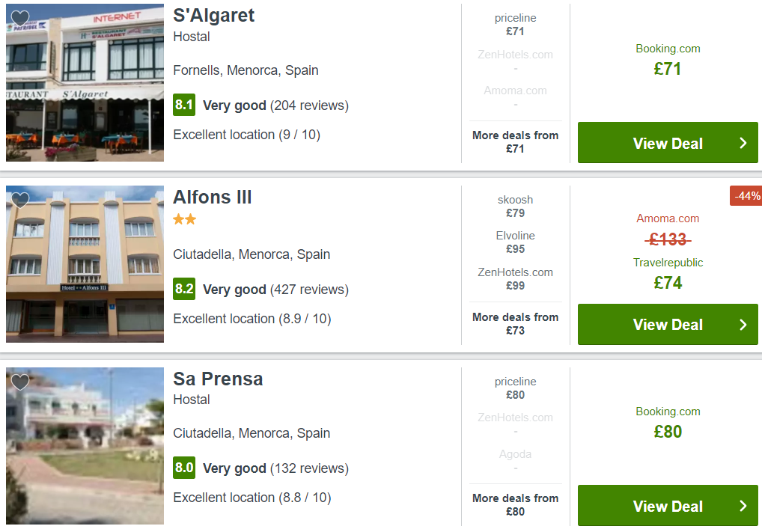Click the -44% discount badge

point(746,196)
